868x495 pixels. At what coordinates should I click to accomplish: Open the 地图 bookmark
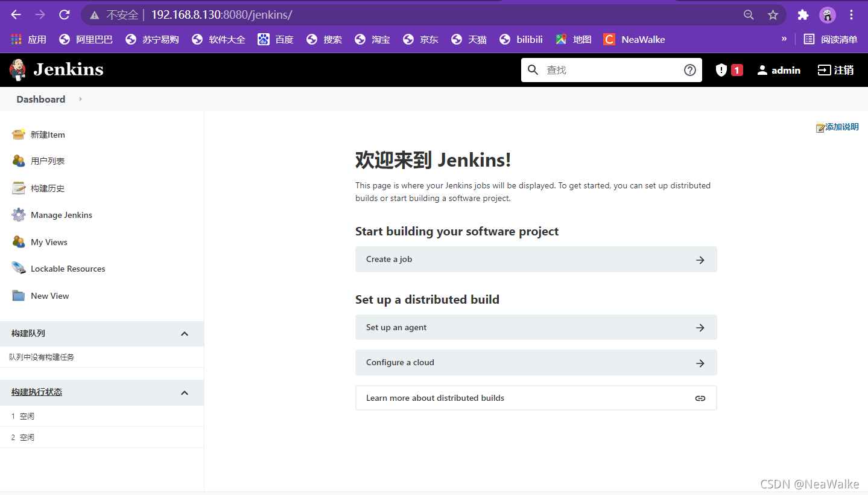tap(574, 39)
